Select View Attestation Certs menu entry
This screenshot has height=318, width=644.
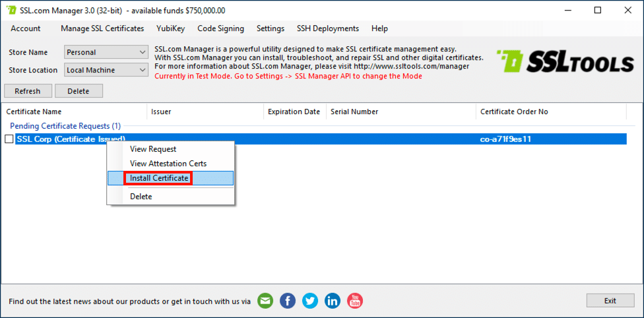coord(168,164)
